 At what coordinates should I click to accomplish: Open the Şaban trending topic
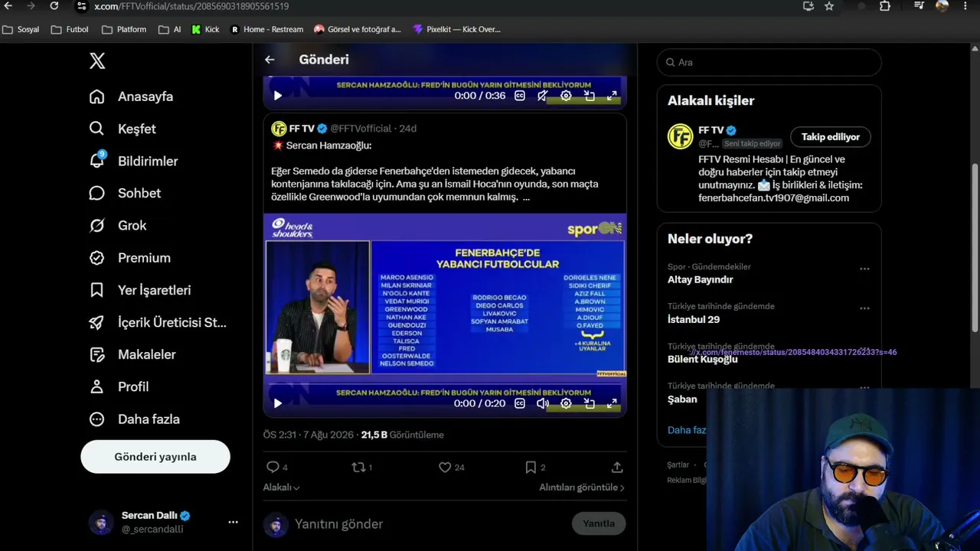[682, 399]
